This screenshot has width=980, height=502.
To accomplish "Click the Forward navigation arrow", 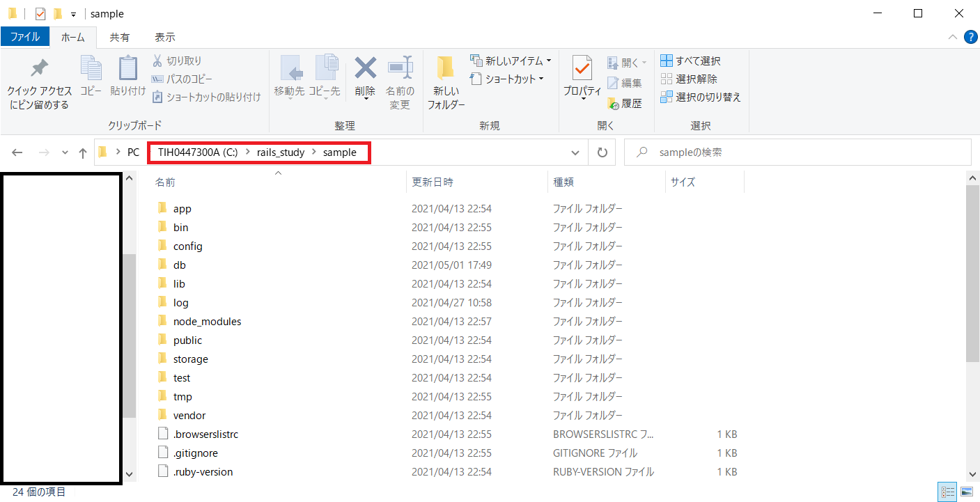I will pos(43,152).
